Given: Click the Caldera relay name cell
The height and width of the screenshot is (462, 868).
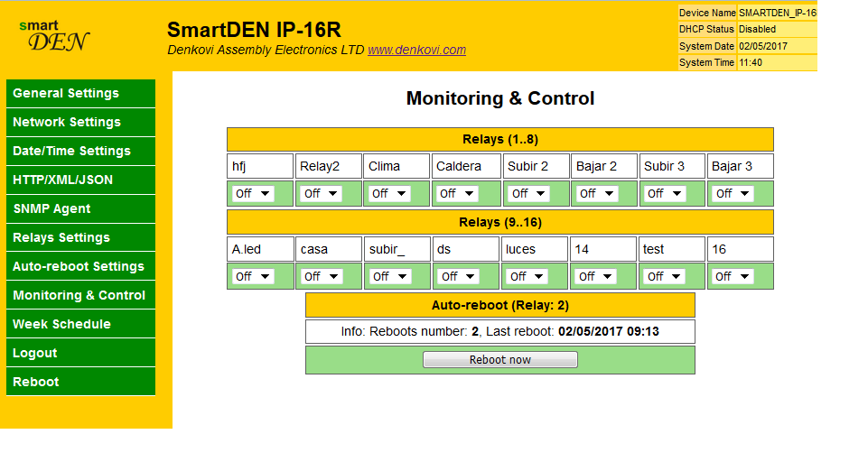Looking at the screenshot, I should 466,166.
